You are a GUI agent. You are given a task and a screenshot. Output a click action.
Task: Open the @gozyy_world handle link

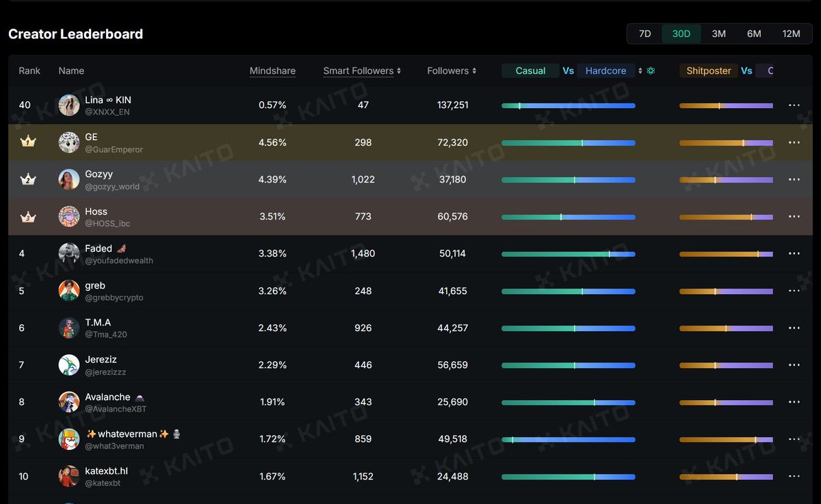(112, 186)
